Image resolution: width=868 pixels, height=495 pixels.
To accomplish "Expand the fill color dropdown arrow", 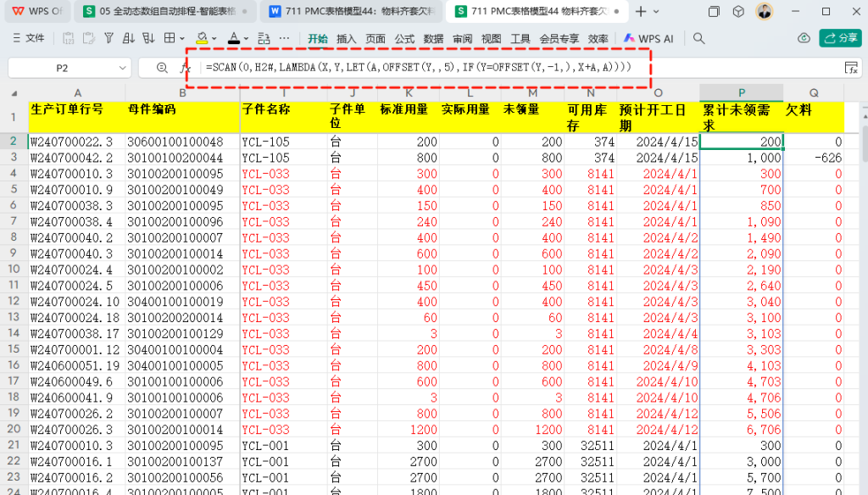I will [214, 39].
